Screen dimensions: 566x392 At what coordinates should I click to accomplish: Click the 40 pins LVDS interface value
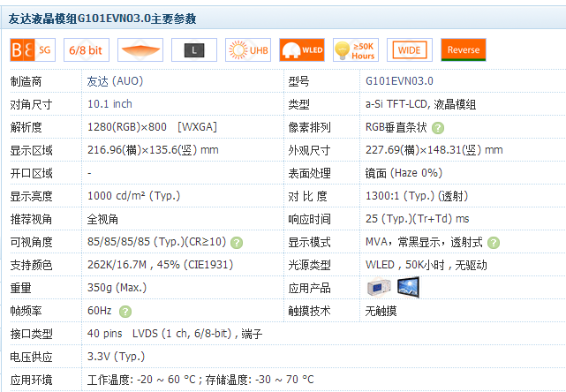[175, 334]
